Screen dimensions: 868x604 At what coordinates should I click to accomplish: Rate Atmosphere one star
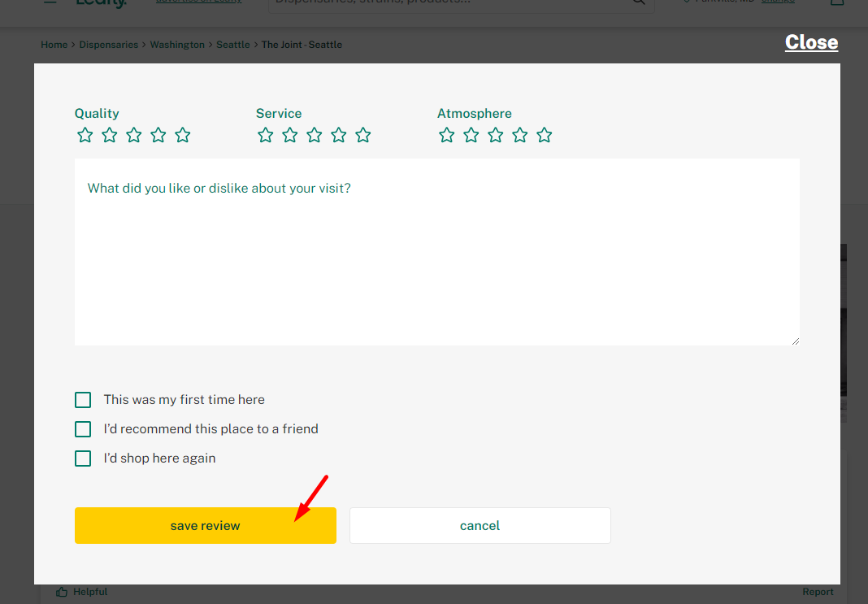click(x=447, y=135)
